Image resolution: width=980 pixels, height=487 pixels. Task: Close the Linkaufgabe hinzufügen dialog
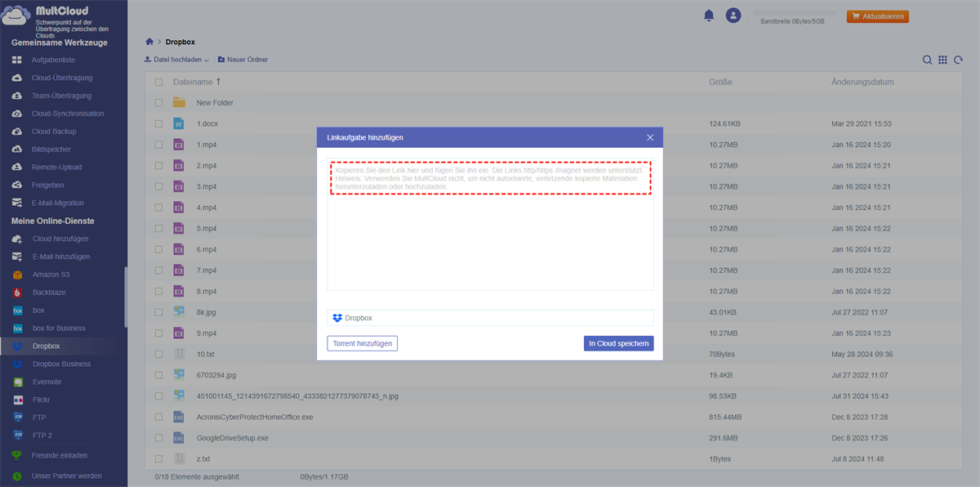tap(650, 137)
